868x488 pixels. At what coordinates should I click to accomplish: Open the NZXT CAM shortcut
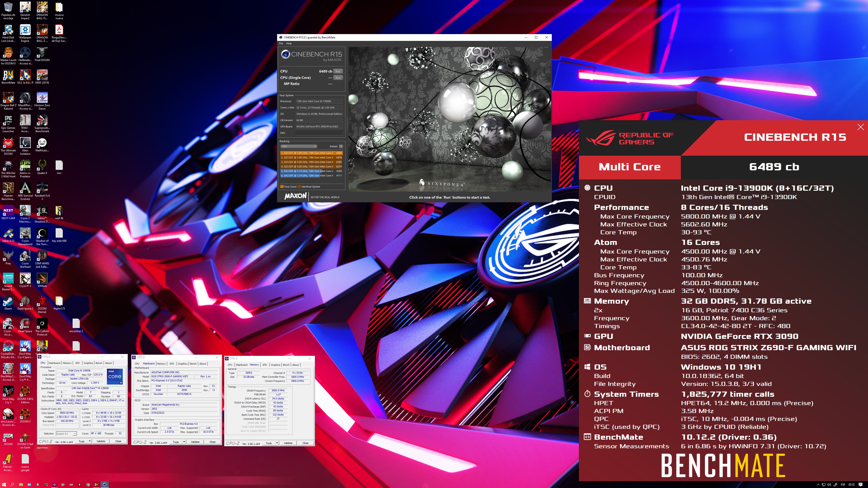tap(8, 213)
